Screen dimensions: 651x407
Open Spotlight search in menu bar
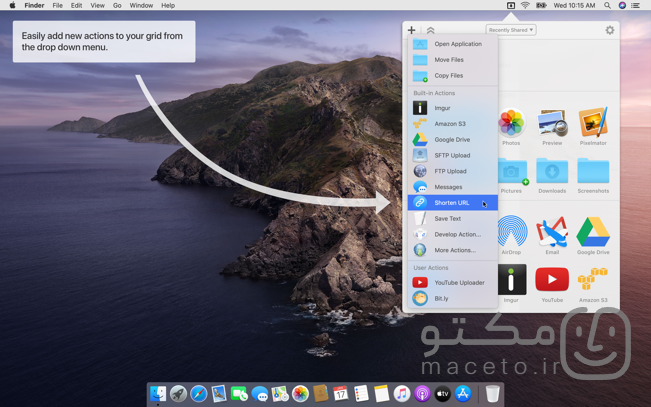[607, 5]
